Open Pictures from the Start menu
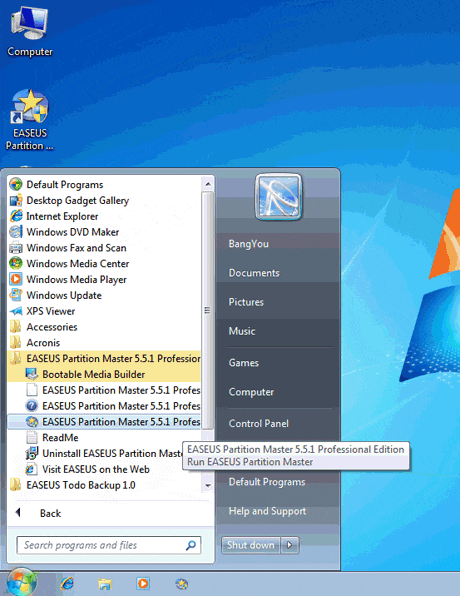The height and width of the screenshot is (596, 460). coord(246,302)
